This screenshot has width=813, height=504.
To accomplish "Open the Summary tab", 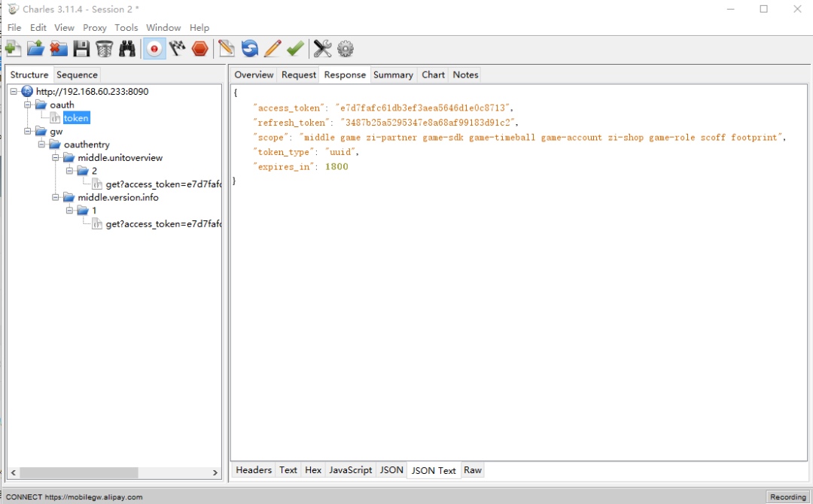I will click(x=393, y=74).
